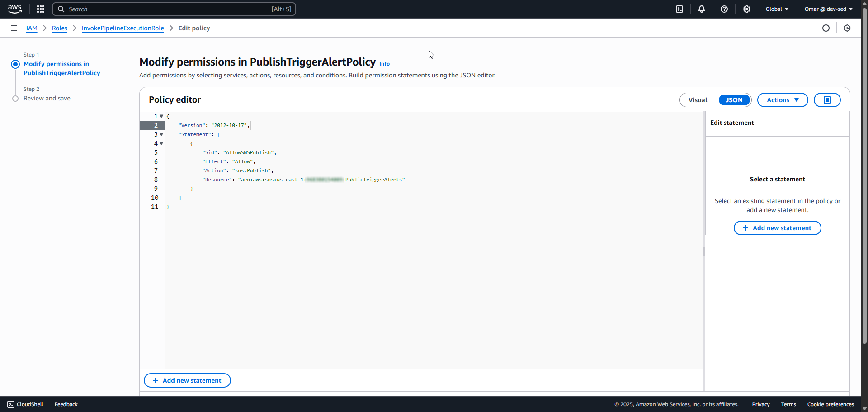Toggle the editor side panel square icon button
Image resolution: width=868 pixels, height=412 pixels.
[827, 100]
